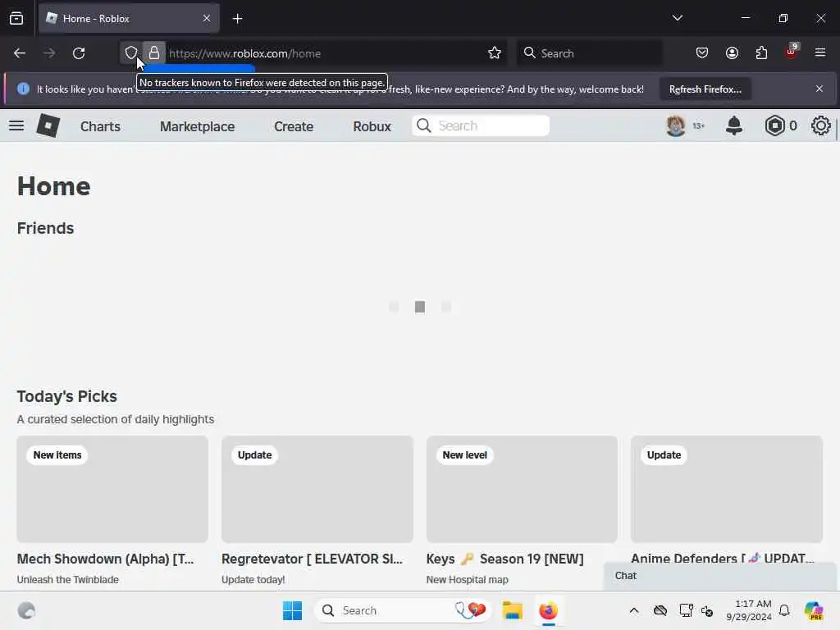Click the 'New Hospital map' caption
Viewport: 840px width, 630px height.
[x=467, y=580]
